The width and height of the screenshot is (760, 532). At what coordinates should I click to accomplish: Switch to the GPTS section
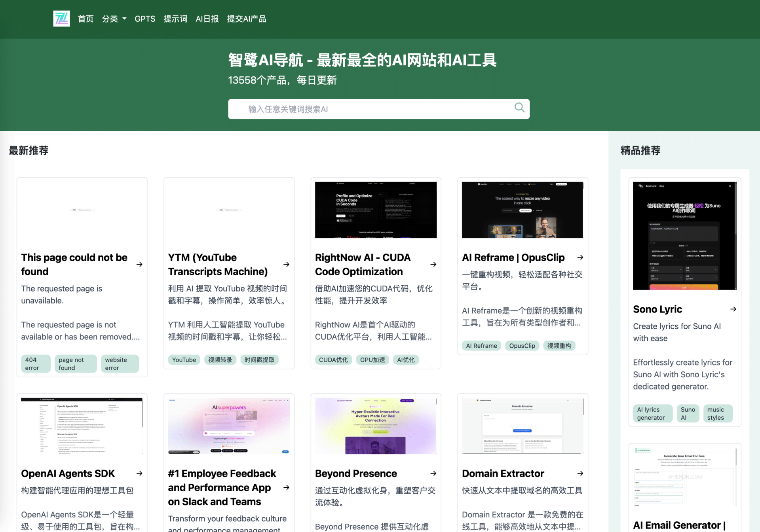click(145, 19)
